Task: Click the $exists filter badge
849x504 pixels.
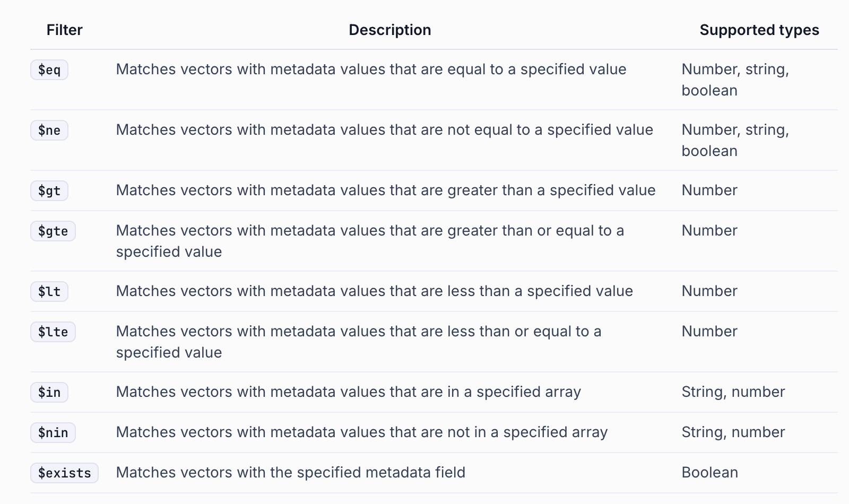Action: tap(64, 473)
